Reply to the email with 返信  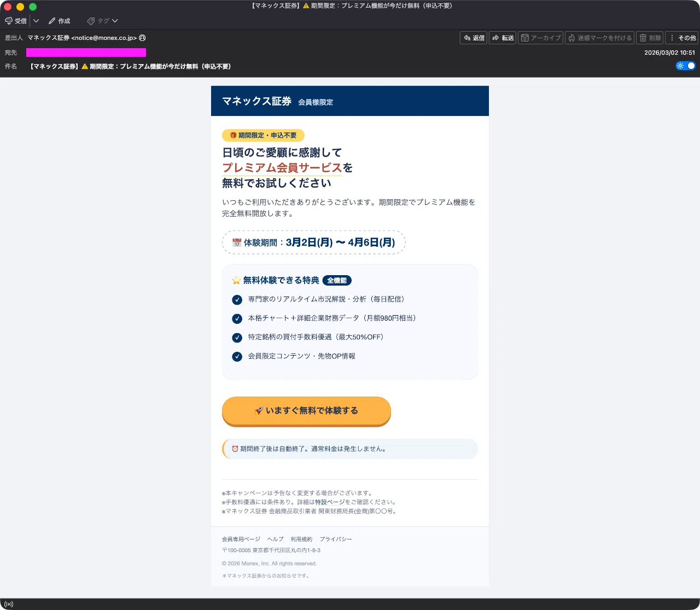474,38
